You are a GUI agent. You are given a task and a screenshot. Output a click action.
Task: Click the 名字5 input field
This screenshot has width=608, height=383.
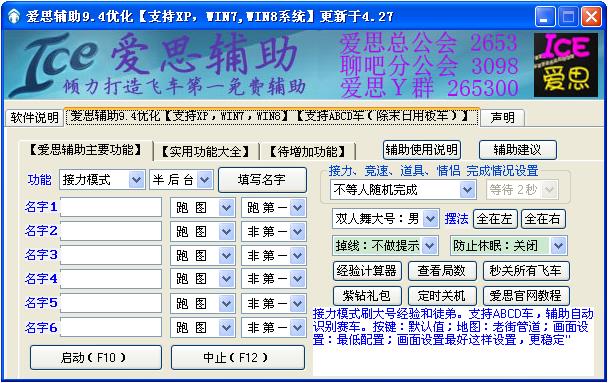pyautogui.click(x=111, y=303)
